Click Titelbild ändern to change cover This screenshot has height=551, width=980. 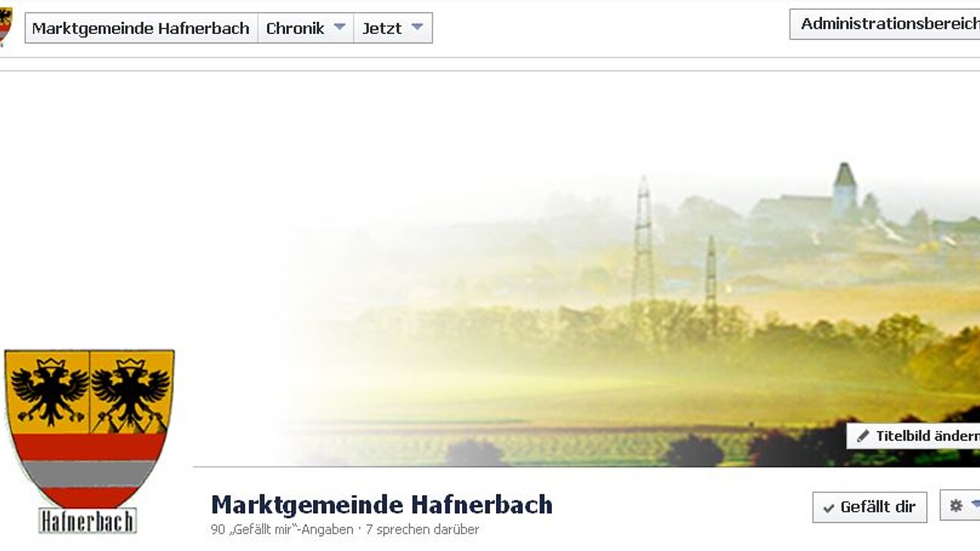point(913,436)
